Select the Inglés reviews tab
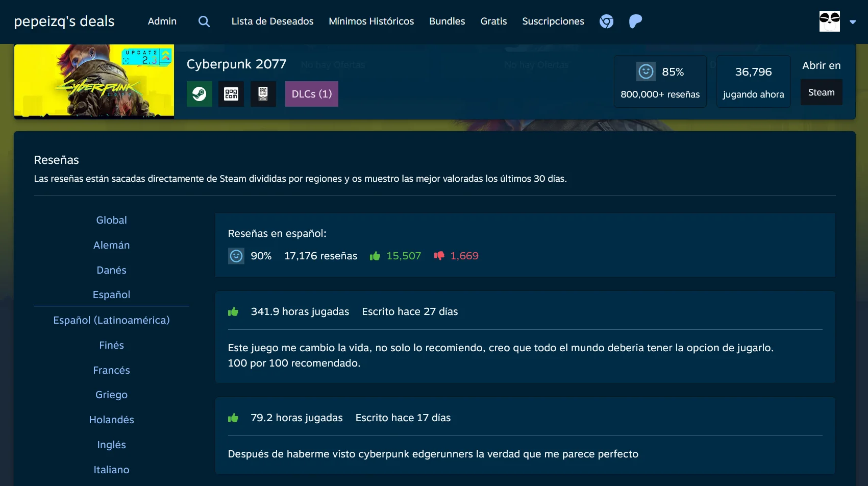The width and height of the screenshot is (868, 486). pos(111,445)
